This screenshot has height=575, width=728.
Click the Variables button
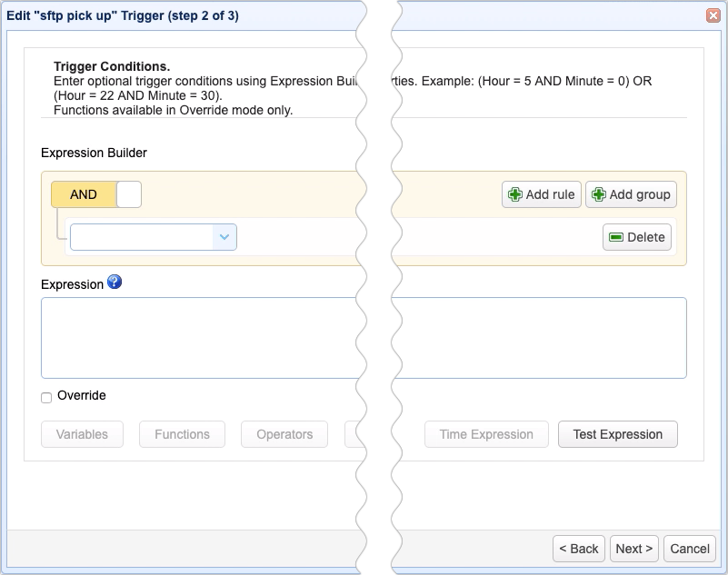(x=82, y=434)
